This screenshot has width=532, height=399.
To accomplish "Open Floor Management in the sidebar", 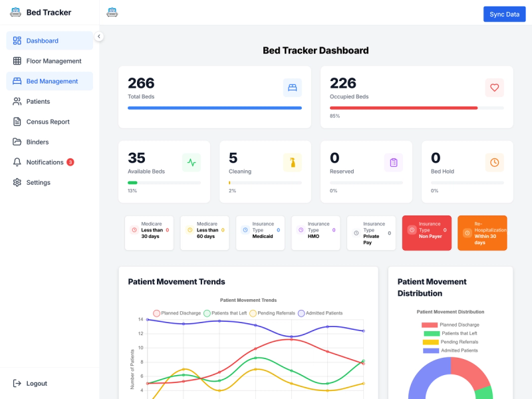I will tap(49, 61).
